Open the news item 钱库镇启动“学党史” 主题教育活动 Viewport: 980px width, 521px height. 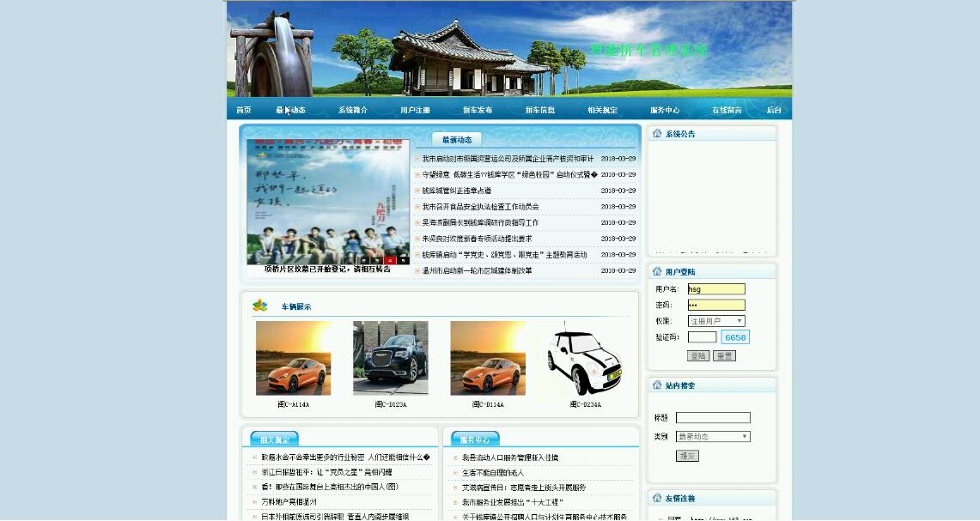click(x=504, y=255)
